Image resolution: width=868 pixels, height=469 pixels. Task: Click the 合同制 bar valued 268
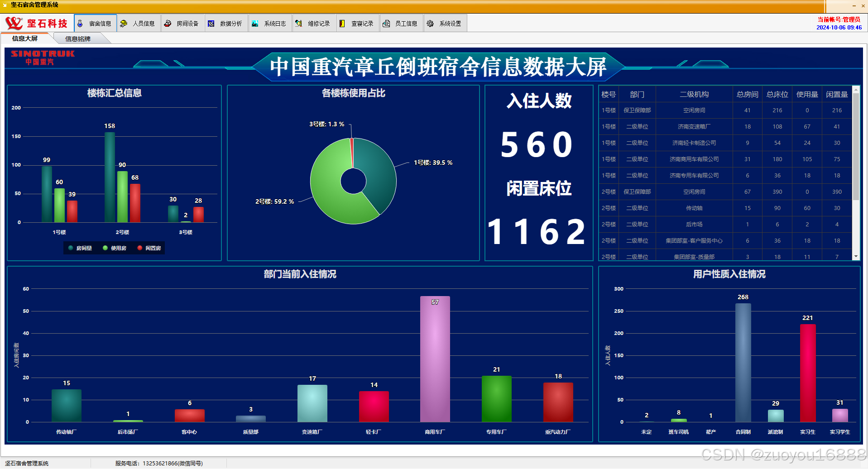743,363
